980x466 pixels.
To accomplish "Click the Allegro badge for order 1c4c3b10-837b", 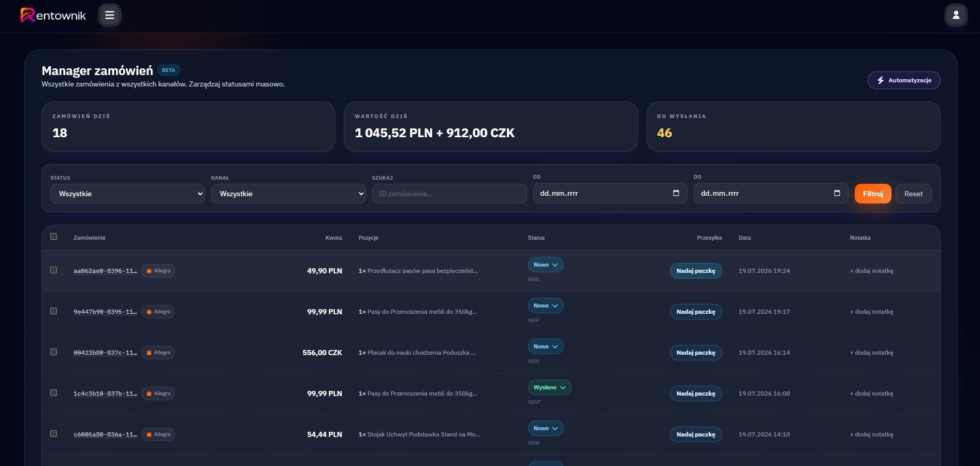I will 158,394.
